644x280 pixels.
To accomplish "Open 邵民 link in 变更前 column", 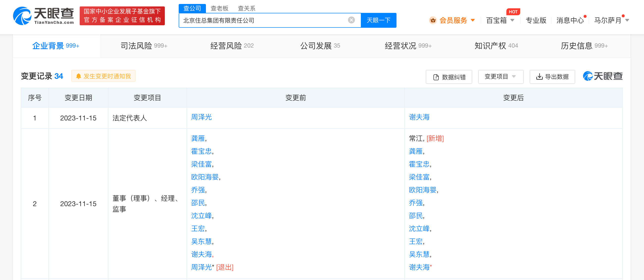I will [198, 203].
